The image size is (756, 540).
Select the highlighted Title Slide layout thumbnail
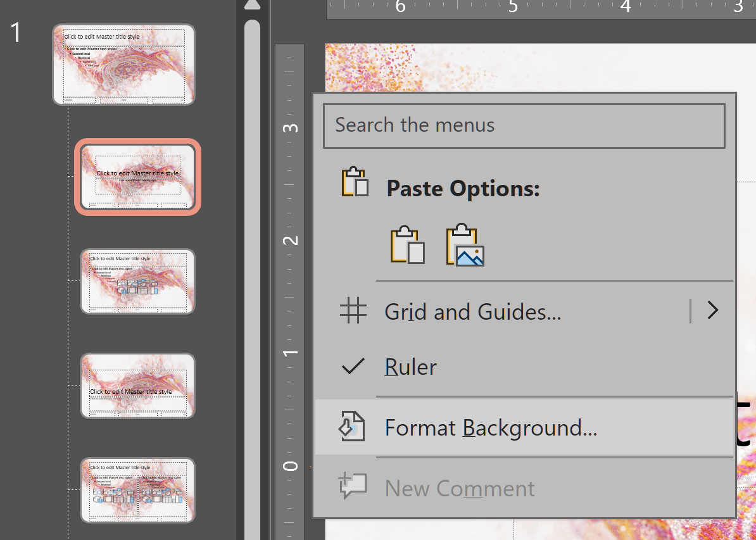pos(137,177)
